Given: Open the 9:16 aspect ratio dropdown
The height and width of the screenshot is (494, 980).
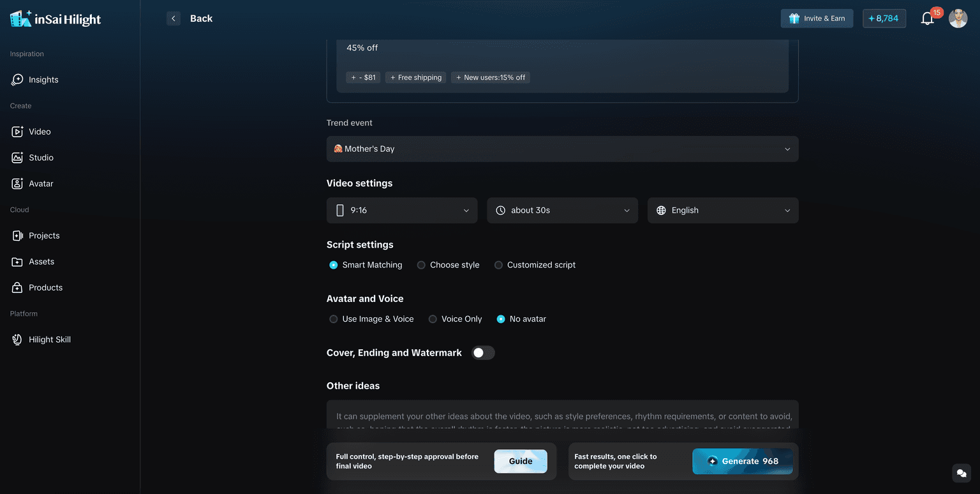Looking at the screenshot, I should point(402,210).
